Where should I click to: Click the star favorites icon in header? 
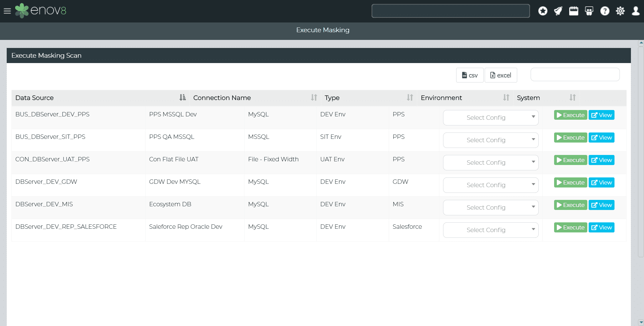pyautogui.click(x=543, y=11)
